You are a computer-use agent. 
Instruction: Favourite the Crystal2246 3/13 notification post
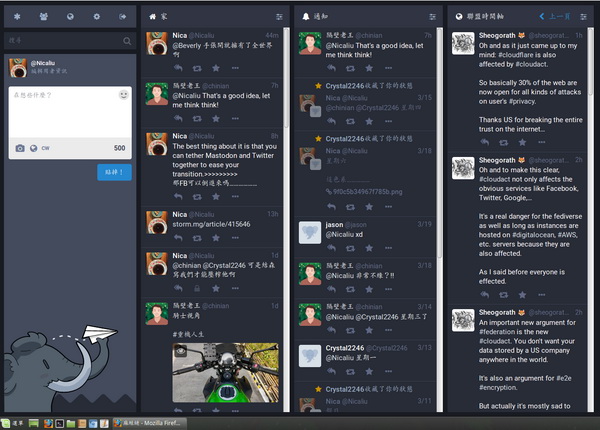[369, 371]
